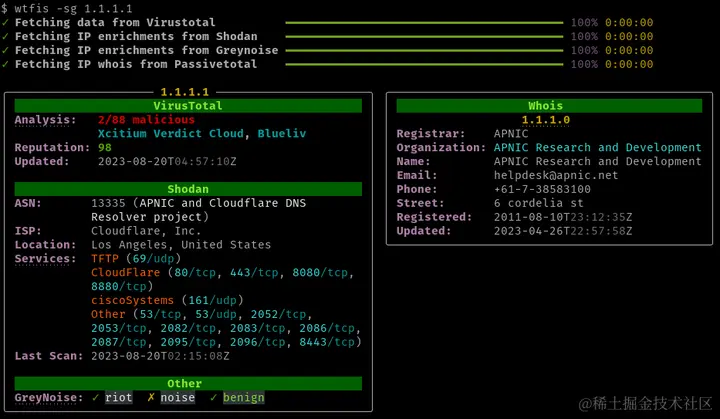The height and width of the screenshot is (419, 720).
Task: Select the VirusTotal green section header
Action: click(188, 106)
